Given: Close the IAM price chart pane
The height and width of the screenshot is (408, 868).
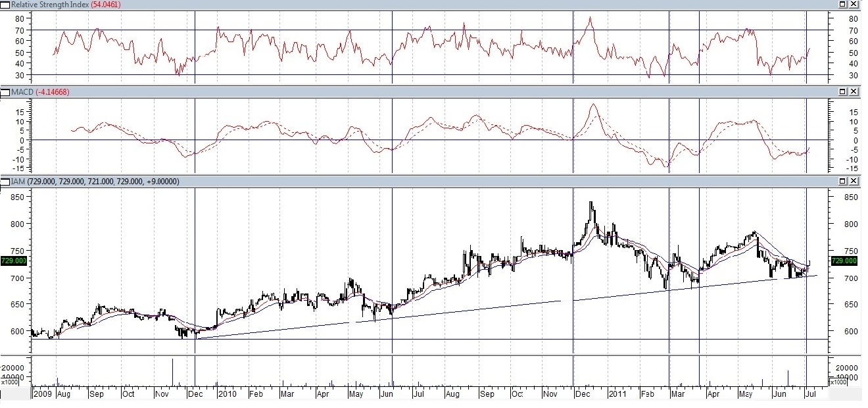Looking at the screenshot, I should coord(854,181).
